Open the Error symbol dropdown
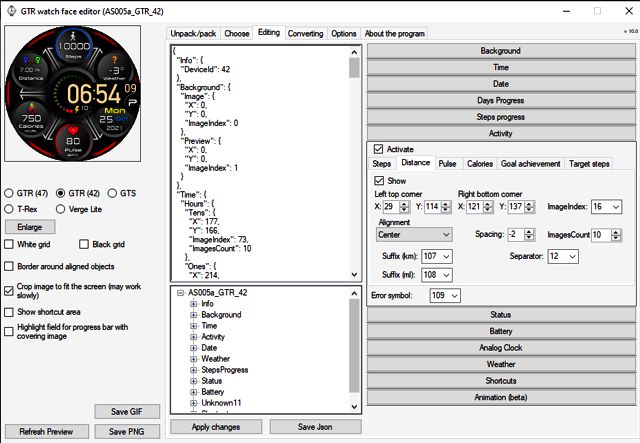 [x=445, y=295]
